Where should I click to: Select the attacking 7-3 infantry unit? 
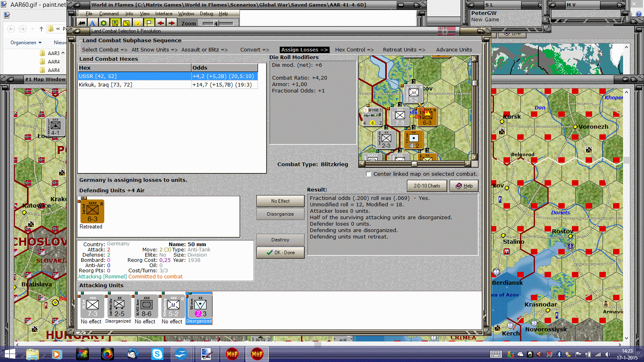93,306
